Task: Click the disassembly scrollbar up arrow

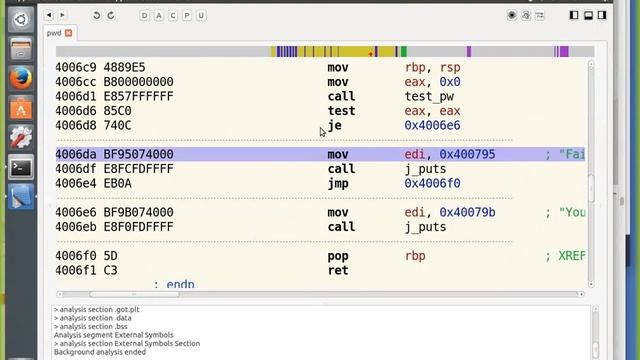Action: [x=591, y=64]
